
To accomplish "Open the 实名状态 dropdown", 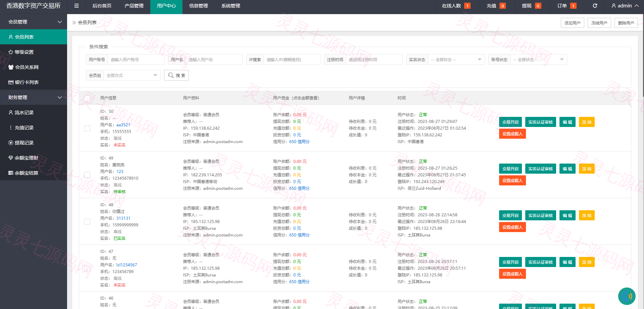I will 456,59.
